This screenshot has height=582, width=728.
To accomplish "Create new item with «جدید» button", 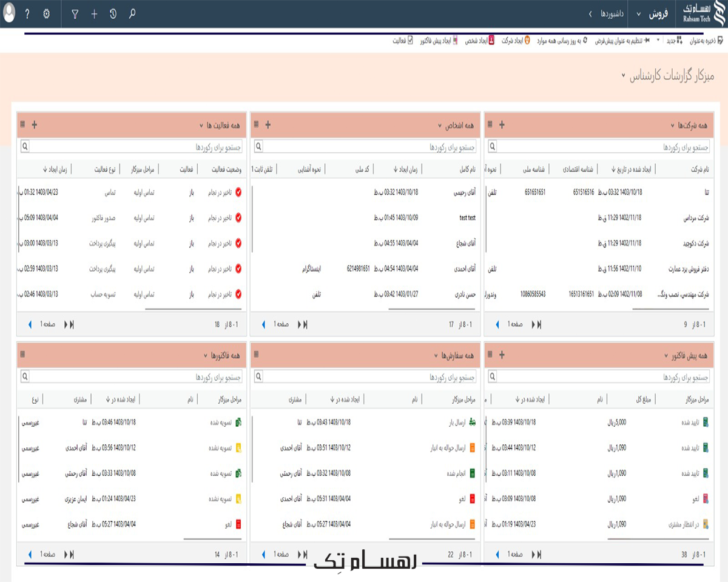I will (678, 40).
